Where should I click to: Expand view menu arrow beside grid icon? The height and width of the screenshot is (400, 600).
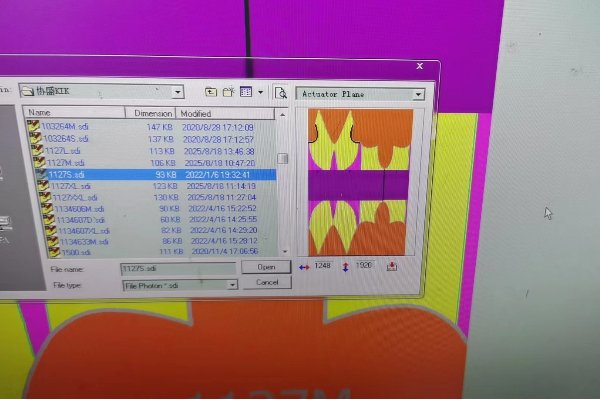[x=261, y=92]
